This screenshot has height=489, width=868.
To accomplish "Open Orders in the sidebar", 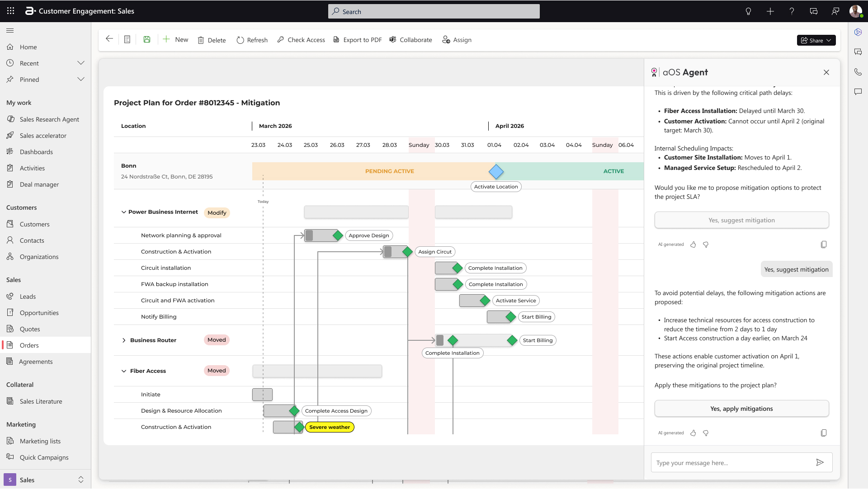I will click(45, 345).
